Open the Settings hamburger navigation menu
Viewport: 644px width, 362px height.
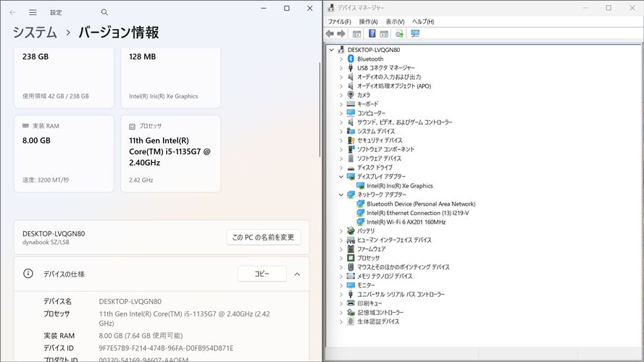[x=33, y=12]
